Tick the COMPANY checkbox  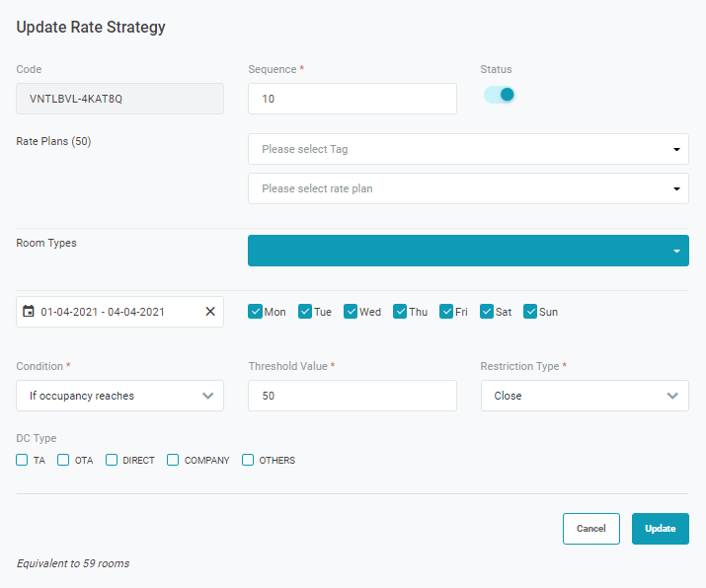173,460
